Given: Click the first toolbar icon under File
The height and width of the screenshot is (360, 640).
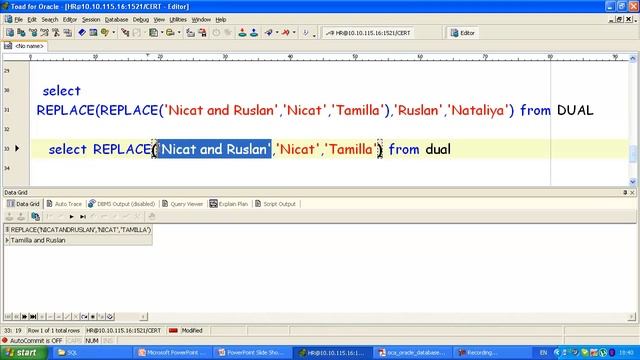Looking at the screenshot, I should click(x=10, y=33).
